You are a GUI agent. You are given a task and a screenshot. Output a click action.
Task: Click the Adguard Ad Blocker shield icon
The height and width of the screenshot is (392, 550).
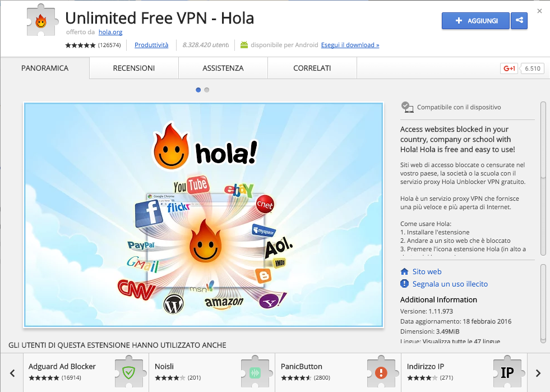pyautogui.click(x=129, y=372)
